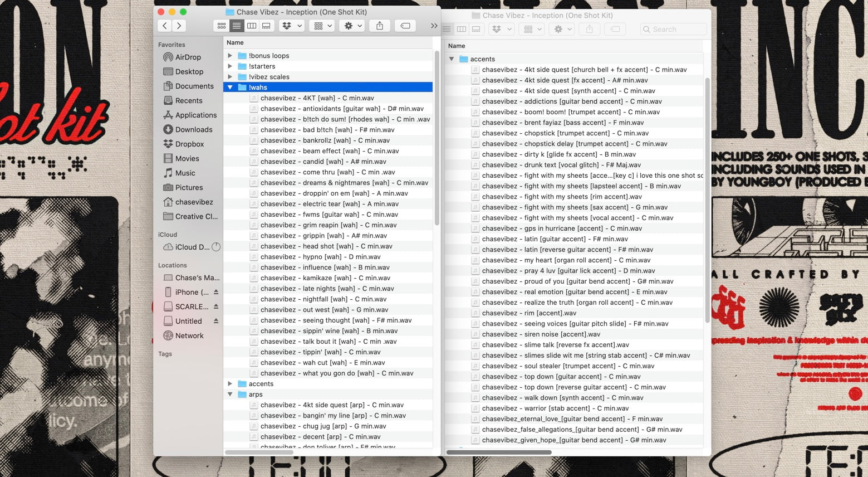The width and height of the screenshot is (868, 477).
Task: Switch back window to gallery view
Action: [x=476, y=29]
